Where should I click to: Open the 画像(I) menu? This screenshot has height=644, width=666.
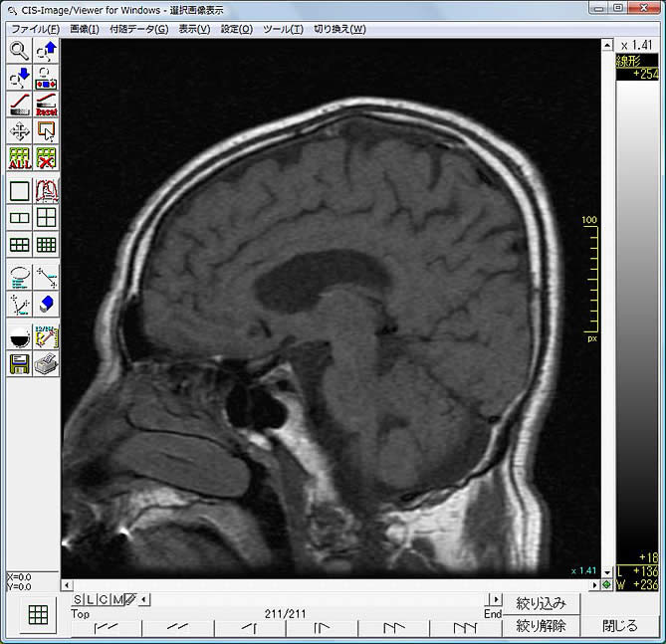(x=85, y=29)
